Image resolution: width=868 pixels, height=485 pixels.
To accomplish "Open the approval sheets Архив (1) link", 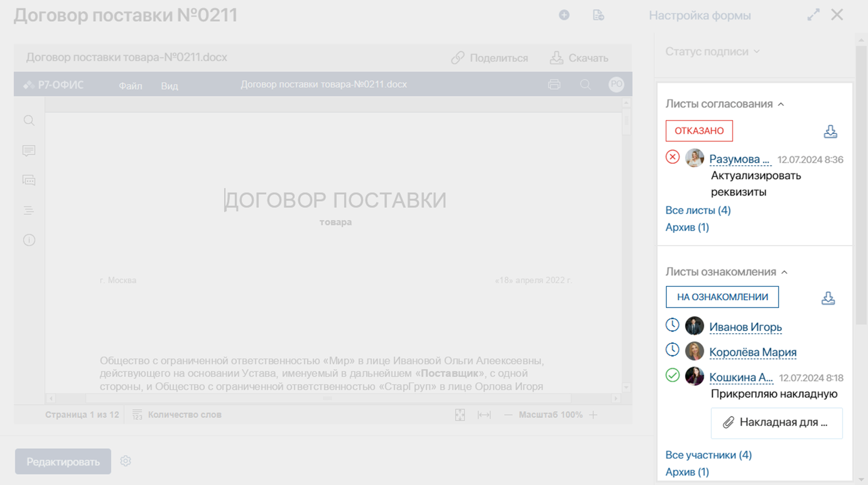I will 687,228.
